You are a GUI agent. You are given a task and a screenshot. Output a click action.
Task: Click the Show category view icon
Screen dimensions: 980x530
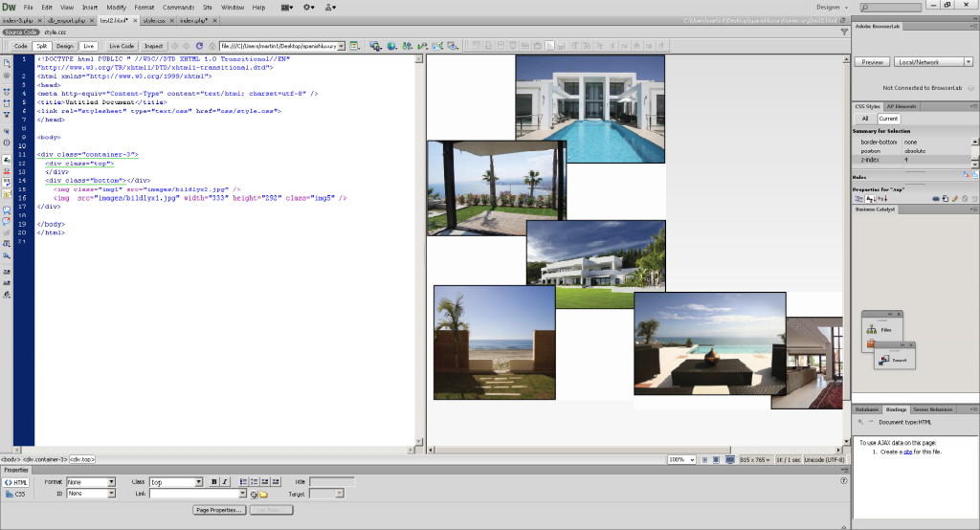tap(859, 199)
